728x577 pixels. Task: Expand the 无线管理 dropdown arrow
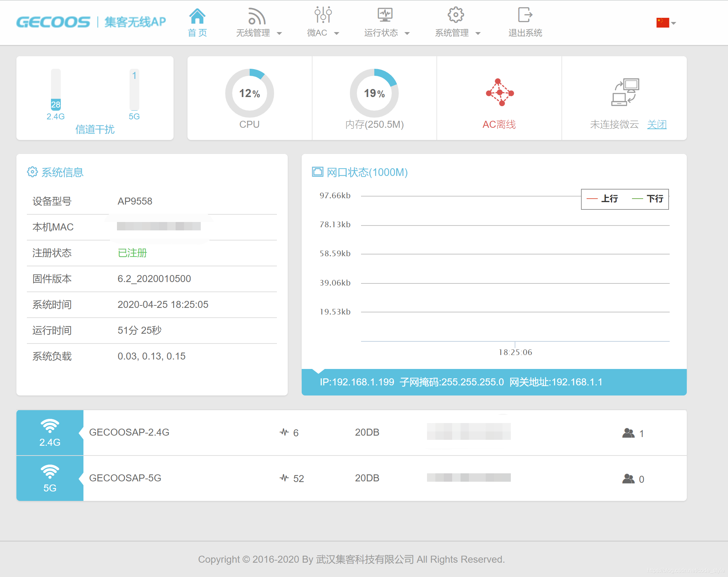point(279,34)
